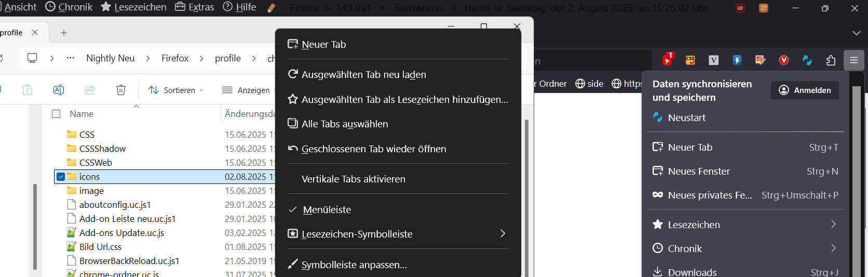The image size is (868, 277).
Task: Toggle the Menüleiste checkmark entry
Action: point(327,209)
